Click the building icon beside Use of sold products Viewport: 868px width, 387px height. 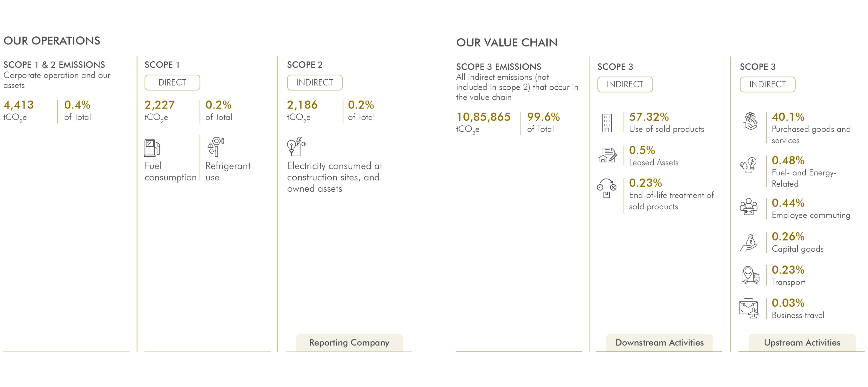(x=606, y=123)
